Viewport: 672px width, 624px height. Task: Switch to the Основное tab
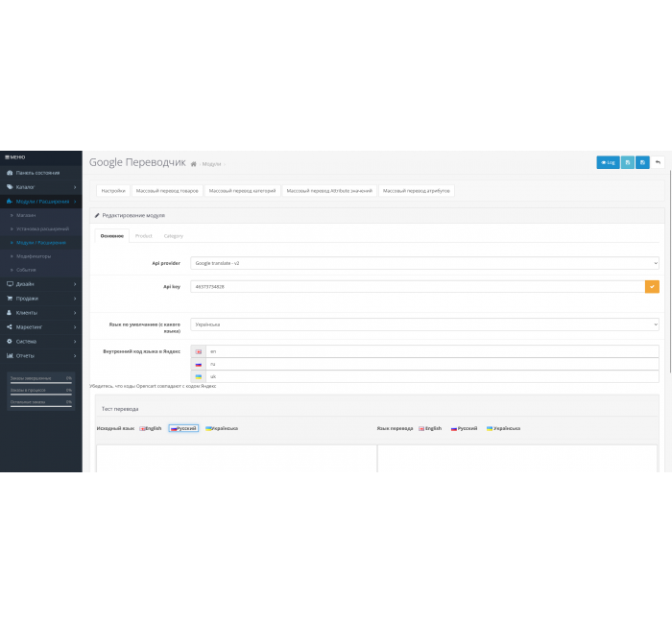112,236
